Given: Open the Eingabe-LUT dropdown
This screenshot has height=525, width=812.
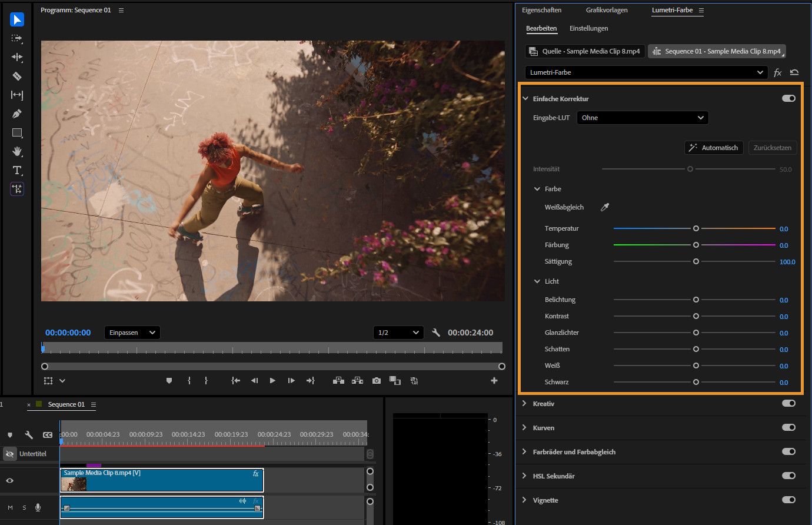Looking at the screenshot, I should pos(642,118).
